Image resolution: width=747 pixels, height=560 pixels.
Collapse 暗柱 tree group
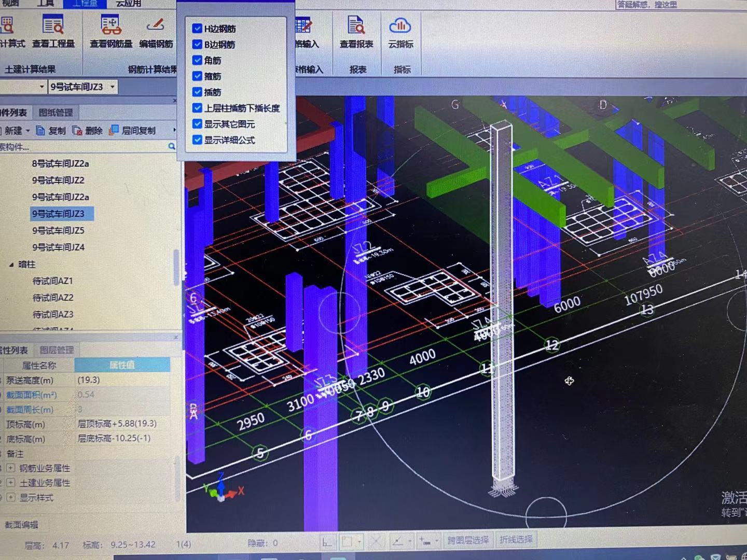[11, 264]
